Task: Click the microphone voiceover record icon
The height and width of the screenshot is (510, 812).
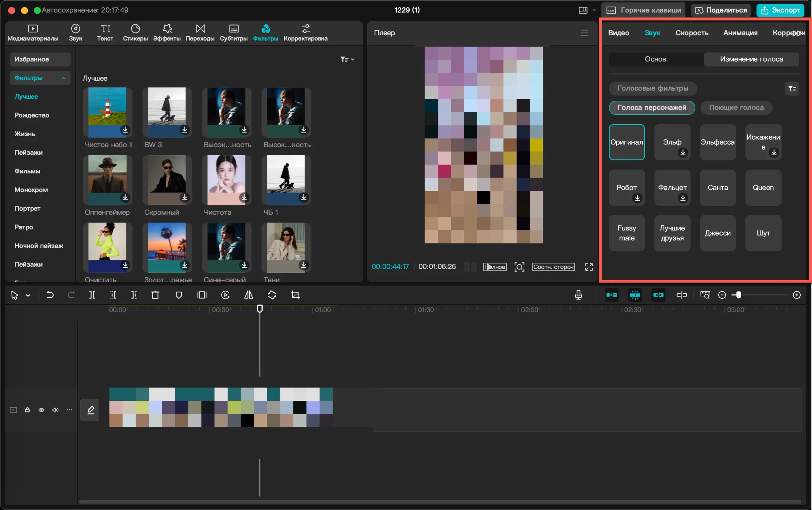Action: click(578, 295)
